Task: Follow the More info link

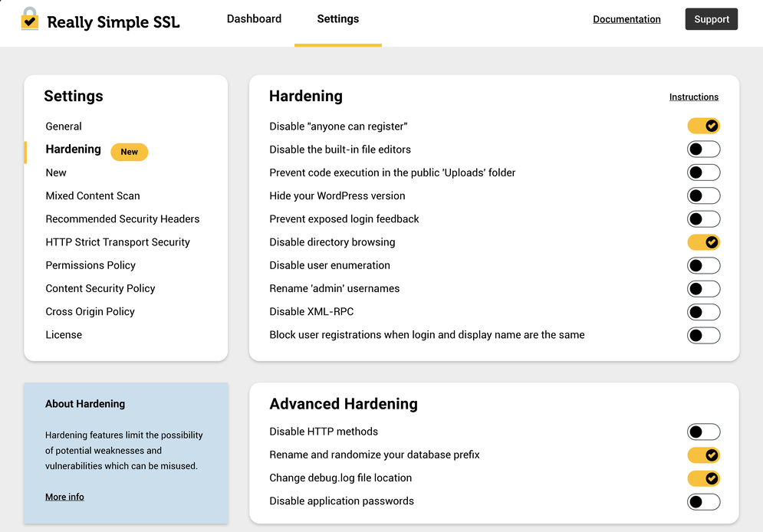Action: [x=64, y=497]
